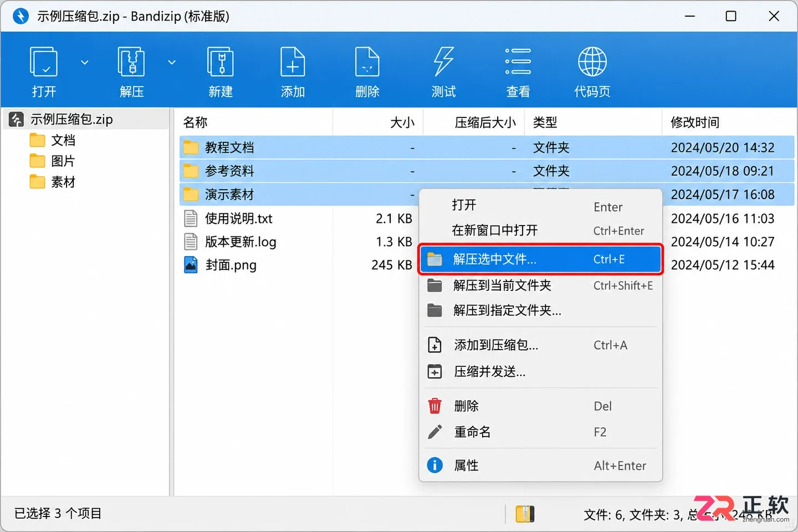Click the zip archive icon in status bar
Screen dimensions: 798x532
coord(525,514)
